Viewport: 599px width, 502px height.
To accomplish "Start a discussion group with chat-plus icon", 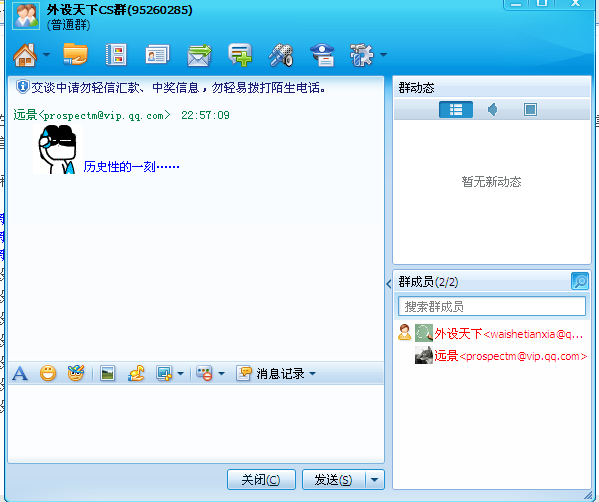I will [240, 55].
